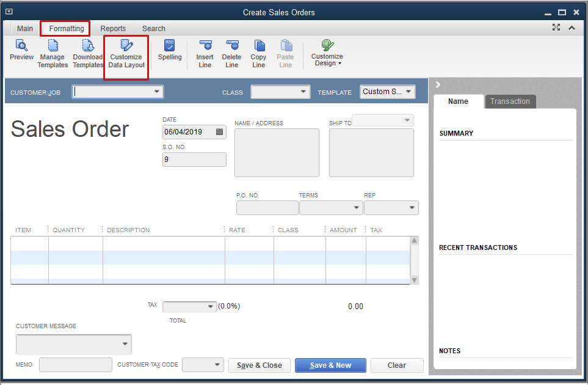Select the Name tab in side panel
Screen dimensions: 588x385
pos(458,101)
